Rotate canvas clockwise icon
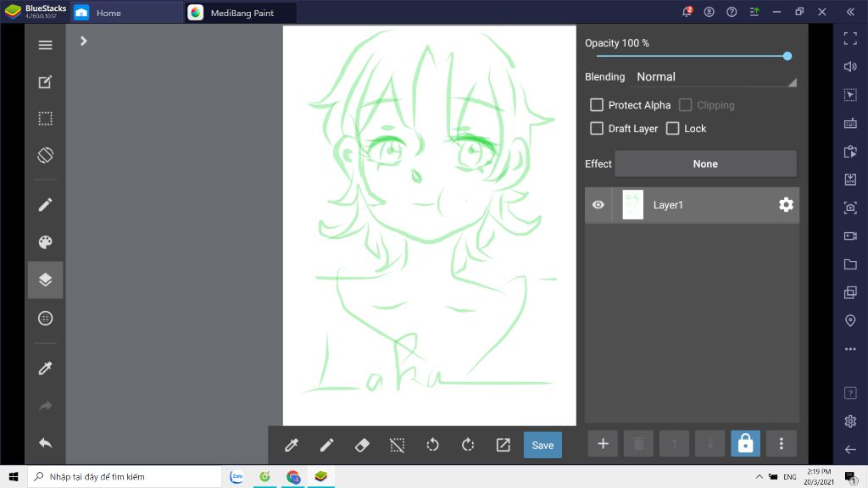868x488 pixels. coord(468,445)
